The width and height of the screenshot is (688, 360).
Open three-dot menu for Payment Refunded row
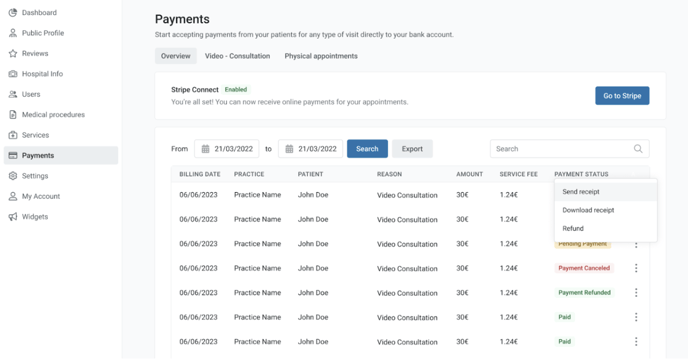click(x=636, y=293)
